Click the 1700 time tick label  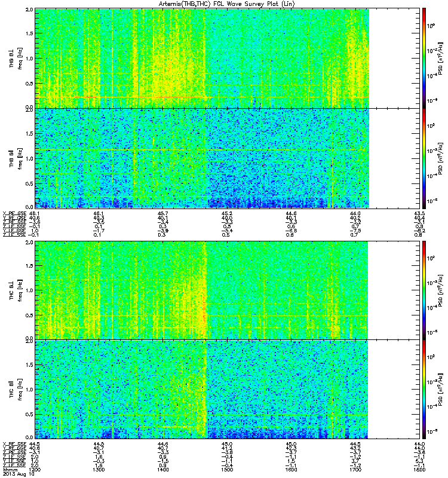[x=355, y=470]
